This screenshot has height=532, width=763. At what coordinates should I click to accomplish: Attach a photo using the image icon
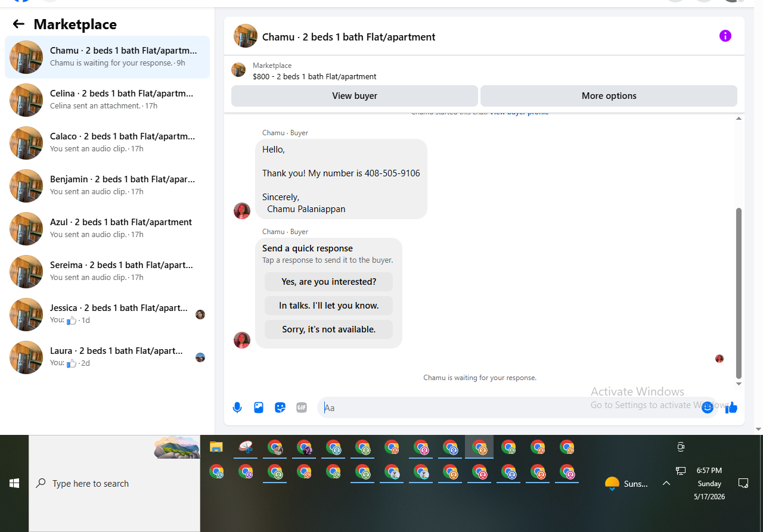point(259,407)
